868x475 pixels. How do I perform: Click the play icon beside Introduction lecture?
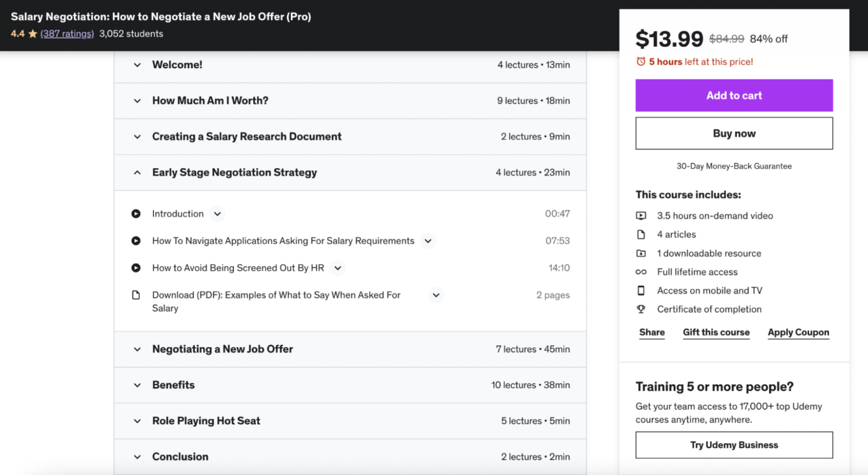click(136, 214)
